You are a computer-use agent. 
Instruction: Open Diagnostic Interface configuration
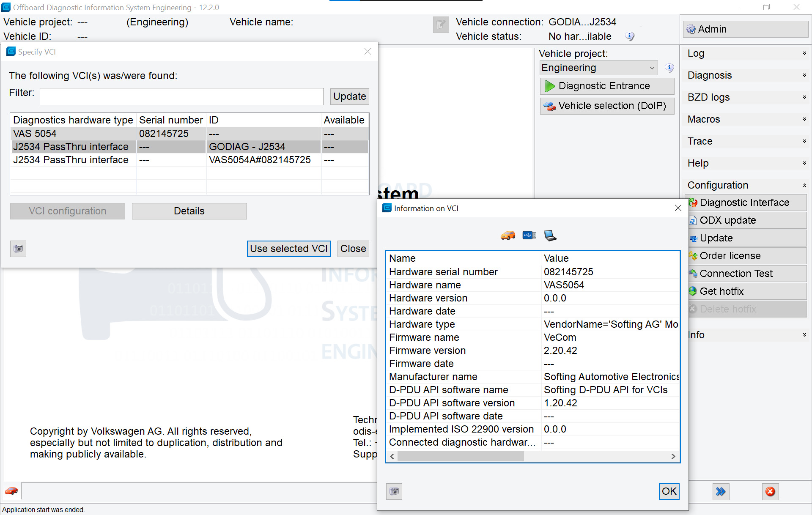coord(746,203)
